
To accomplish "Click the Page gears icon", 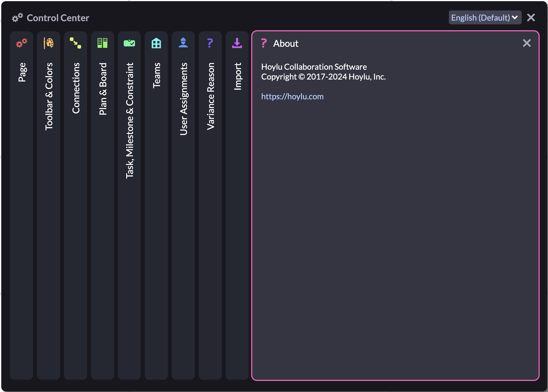I will (21, 43).
